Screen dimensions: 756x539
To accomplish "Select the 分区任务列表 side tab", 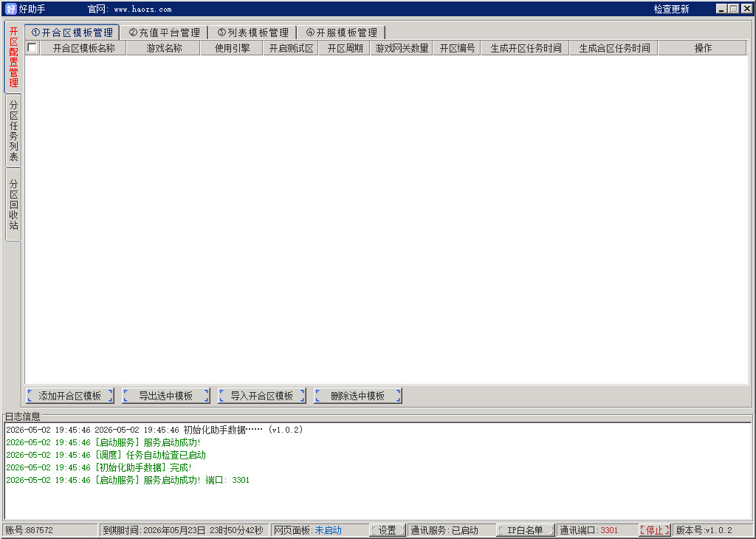I will (x=13, y=131).
